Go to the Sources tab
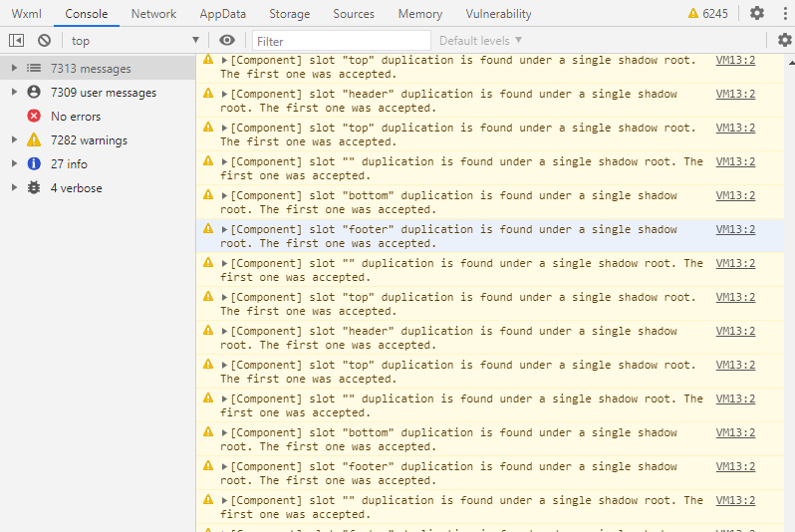 [x=354, y=14]
